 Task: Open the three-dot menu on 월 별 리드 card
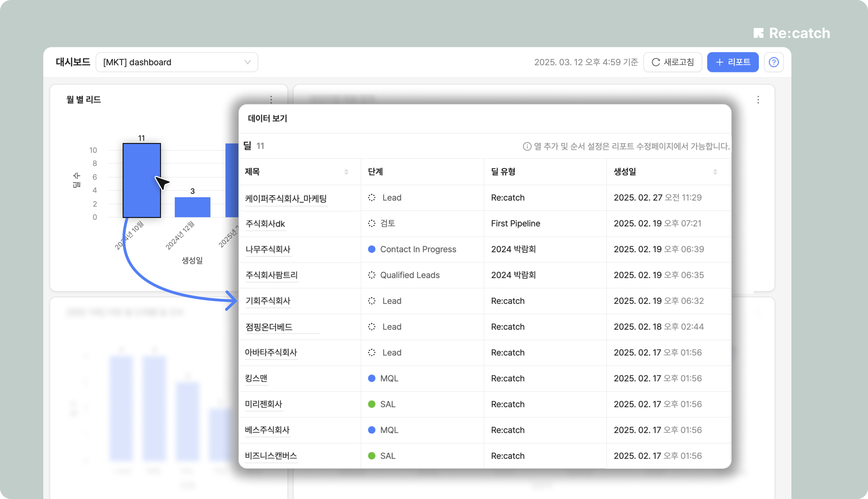click(x=271, y=99)
